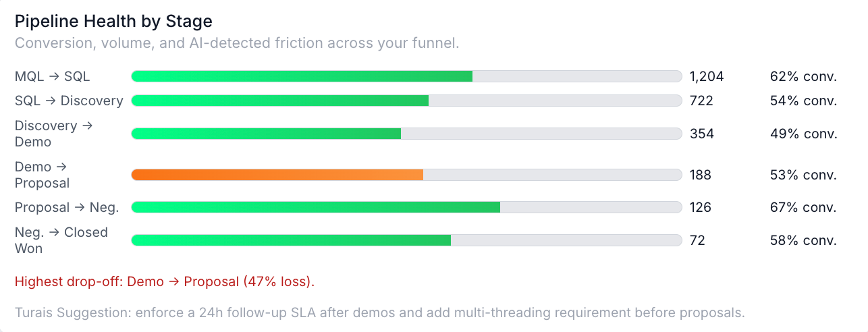This screenshot has height=332, width=868.
Task: Click the funnel description subtitle
Action: coord(237,43)
